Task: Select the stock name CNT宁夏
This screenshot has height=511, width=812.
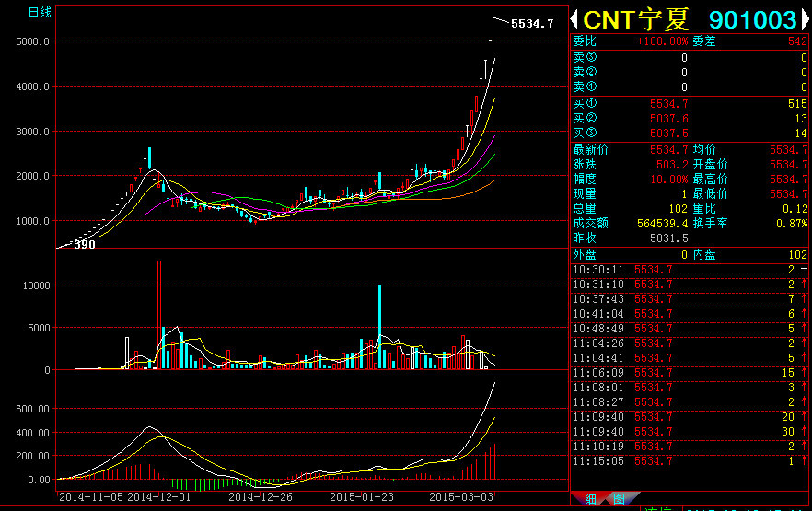Action: pos(636,19)
